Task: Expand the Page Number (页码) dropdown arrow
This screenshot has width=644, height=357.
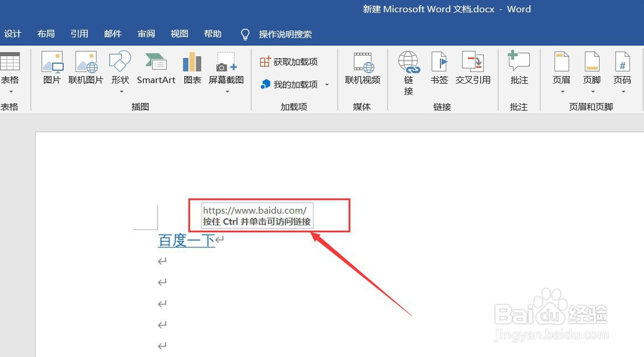Action: pos(623,92)
